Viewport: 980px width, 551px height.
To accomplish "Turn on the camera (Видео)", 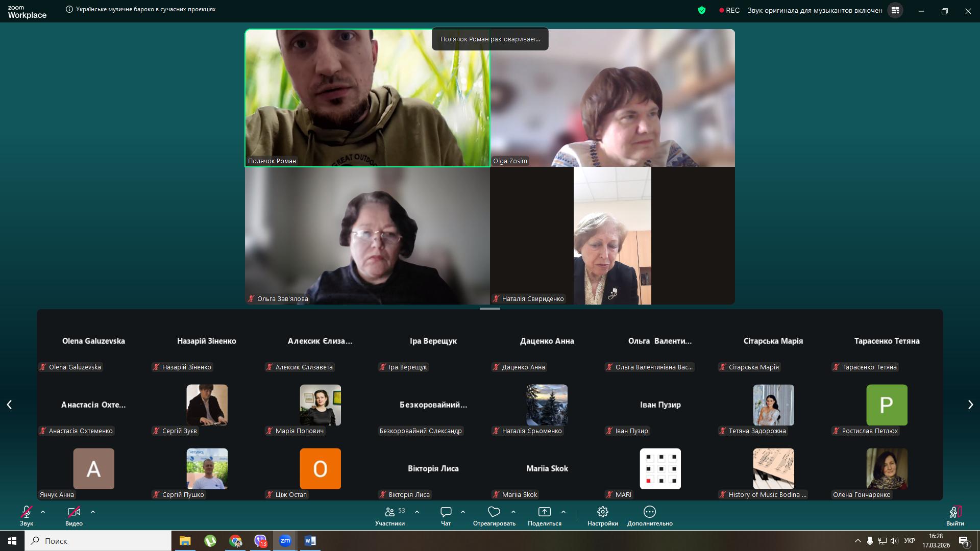I will point(73,512).
